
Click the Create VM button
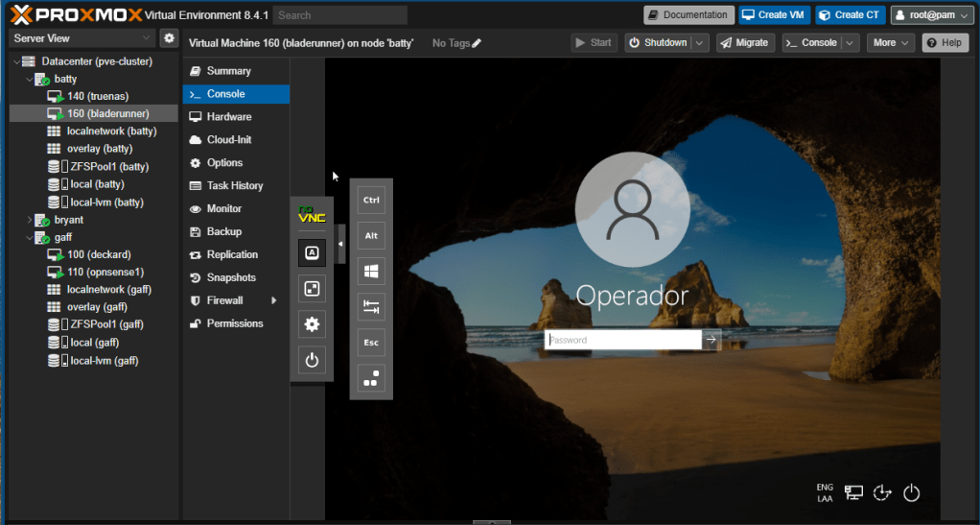click(775, 15)
